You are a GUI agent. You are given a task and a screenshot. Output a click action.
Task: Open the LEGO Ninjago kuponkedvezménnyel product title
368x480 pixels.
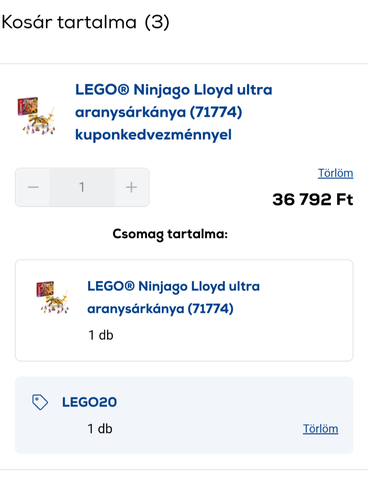[x=174, y=112]
